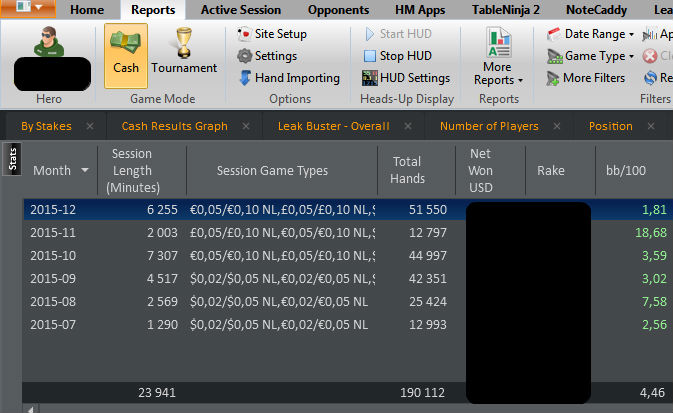Select the 2015-07 month row
This screenshot has width=673, height=413.
click(348, 325)
